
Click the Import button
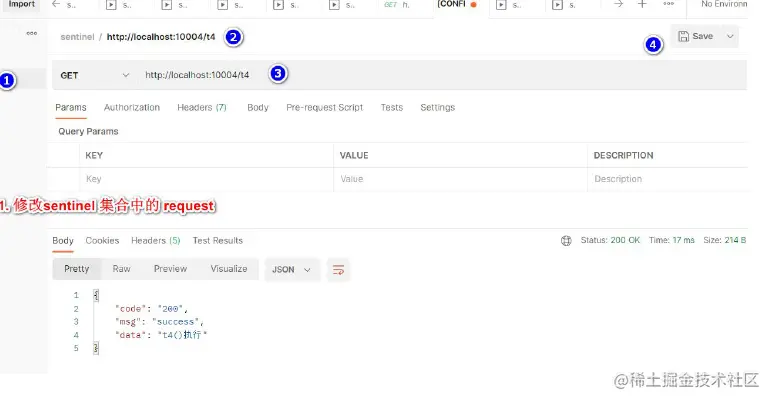coord(21,4)
